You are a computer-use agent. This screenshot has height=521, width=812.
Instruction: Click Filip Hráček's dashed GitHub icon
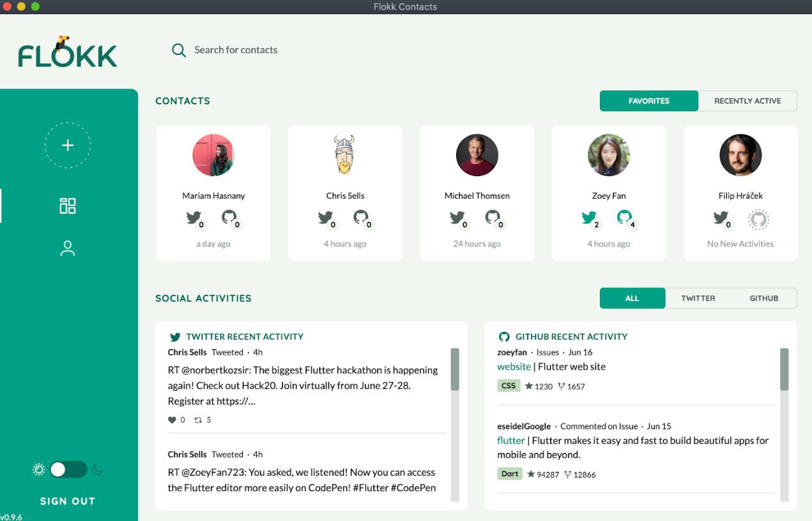click(x=758, y=220)
